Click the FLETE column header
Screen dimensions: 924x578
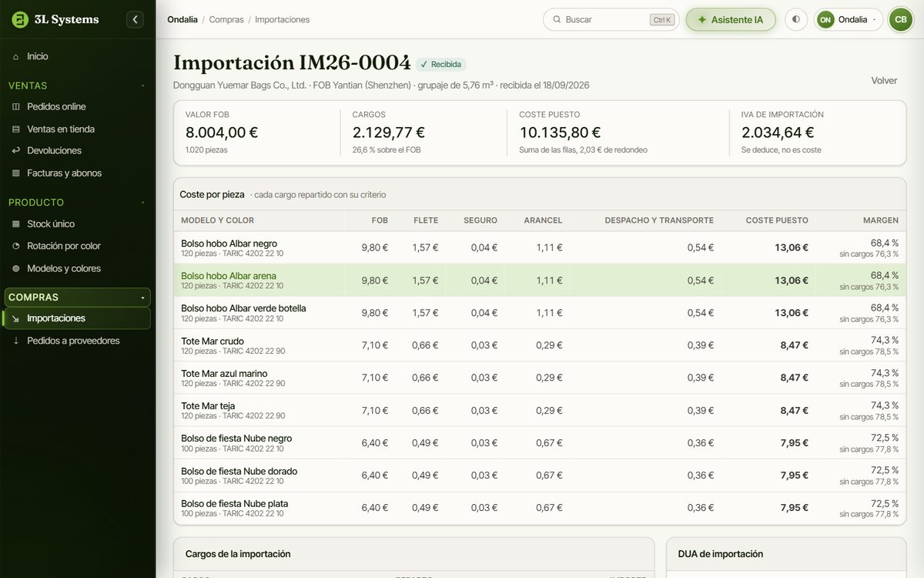coord(426,220)
